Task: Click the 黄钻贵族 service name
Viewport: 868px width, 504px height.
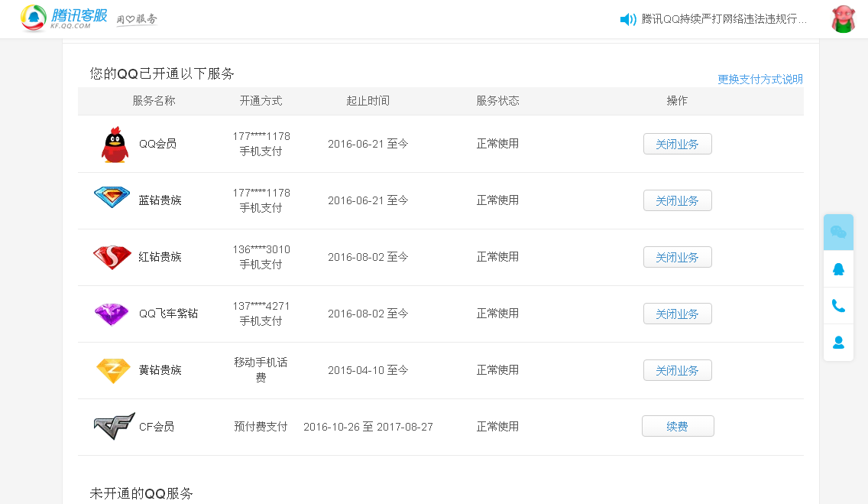Action: [x=160, y=370]
